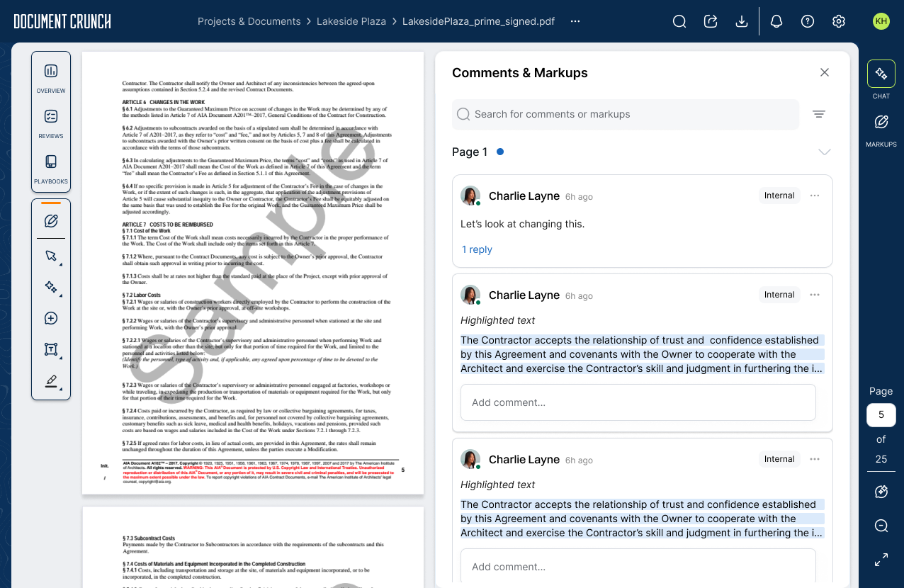Select the text box tool
The width and height of the screenshot is (904, 588).
tap(51, 349)
